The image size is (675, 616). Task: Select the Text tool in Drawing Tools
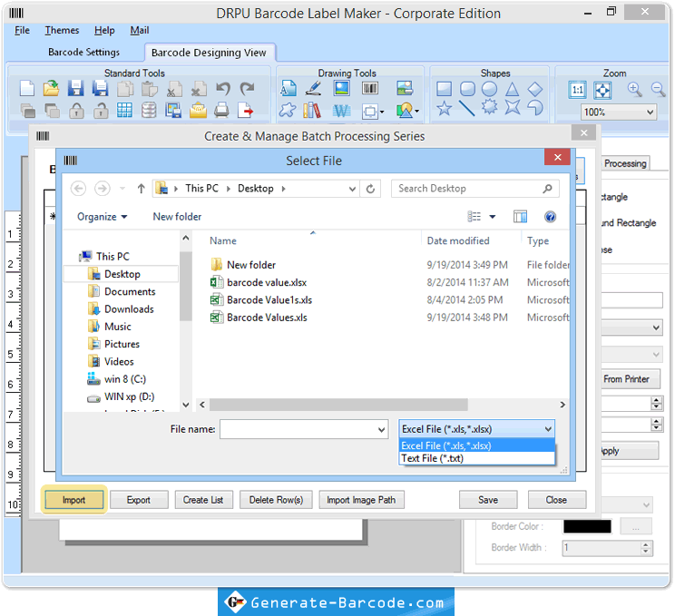pos(288,88)
